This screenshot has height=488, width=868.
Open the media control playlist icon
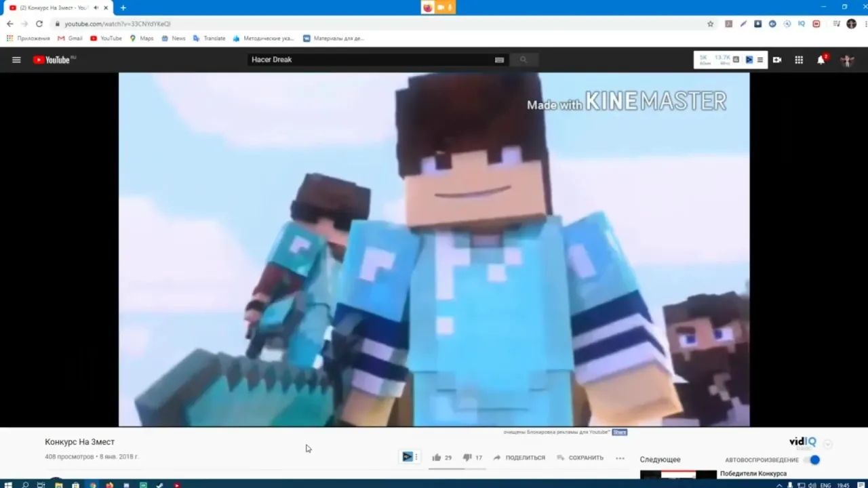(x=836, y=24)
